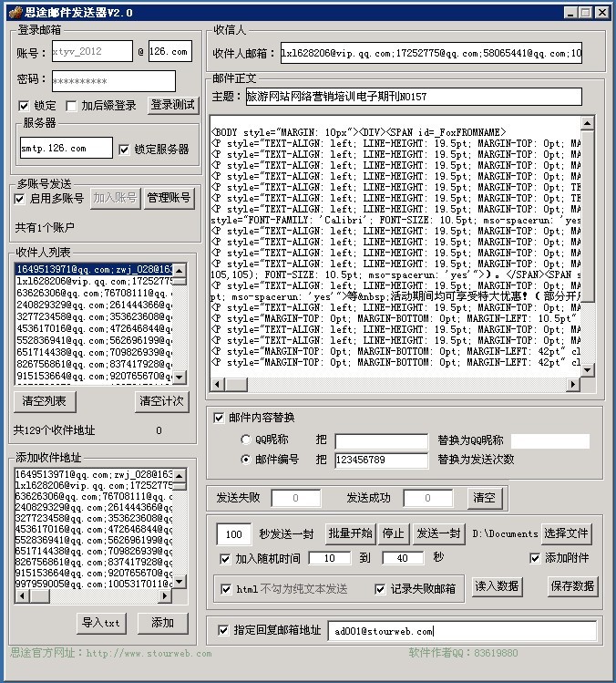Click left scroll arrow under 添加收件地址 list
The width and height of the screenshot is (616, 683).
[x=19, y=595]
